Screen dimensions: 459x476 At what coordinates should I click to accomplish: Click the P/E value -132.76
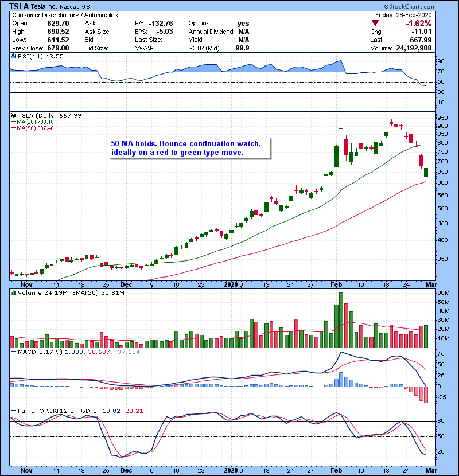pos(161,24)
